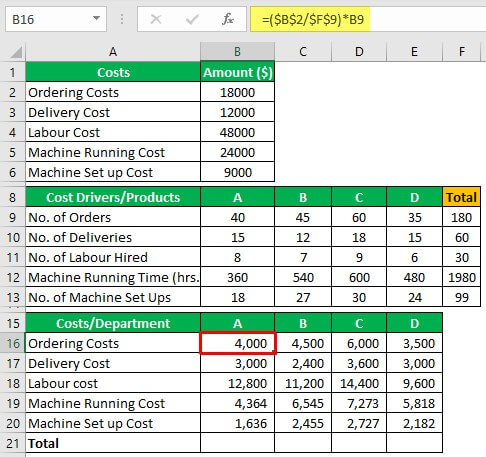The width and height of the screenshot is (486, 457).
Task: Click the Select All corner triangle
Action: point(16,52)
